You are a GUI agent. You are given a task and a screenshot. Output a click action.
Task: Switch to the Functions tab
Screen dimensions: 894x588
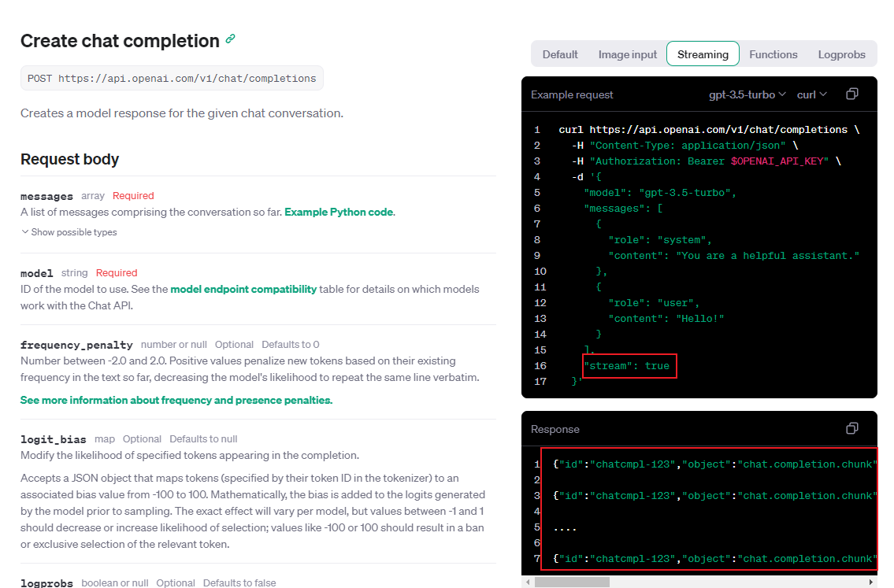click(773, 54)
